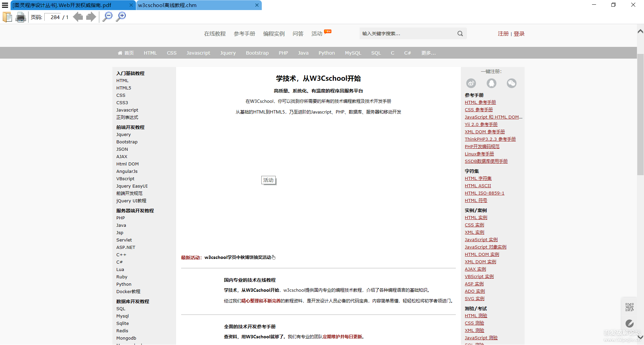
Task: Open JavaScript 对象实例 link
Action: click(486, 247)
